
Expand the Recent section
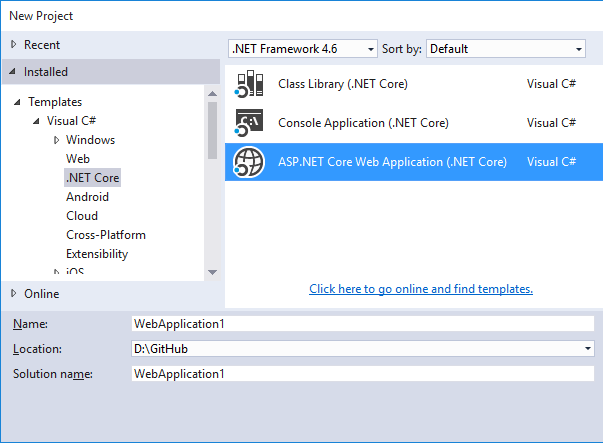[x=13, y=45]
